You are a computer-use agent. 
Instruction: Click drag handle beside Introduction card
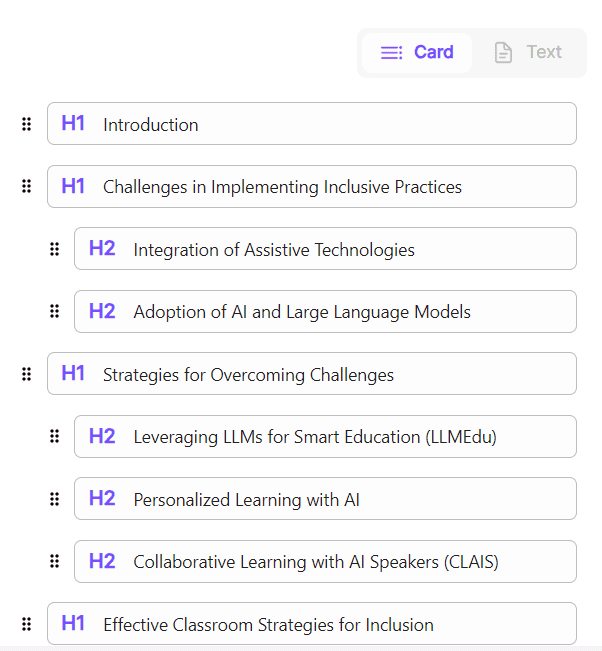click(x=27, y=124)
